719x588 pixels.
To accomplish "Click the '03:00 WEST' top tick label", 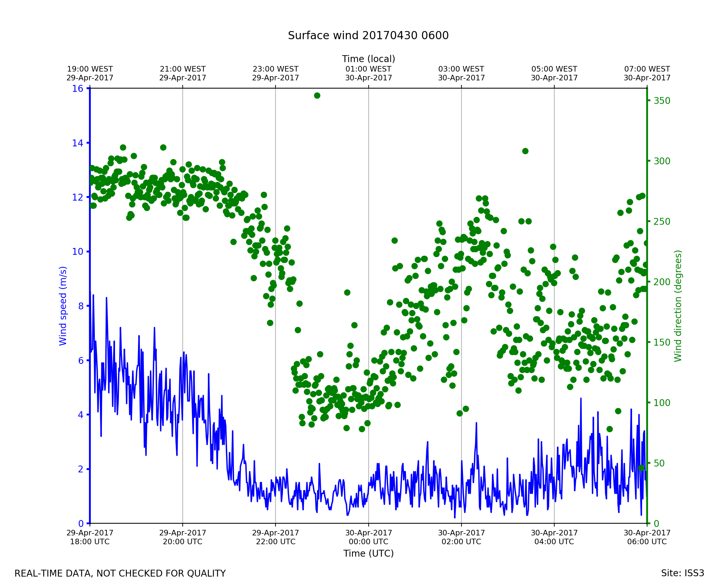I will [461, 69].
